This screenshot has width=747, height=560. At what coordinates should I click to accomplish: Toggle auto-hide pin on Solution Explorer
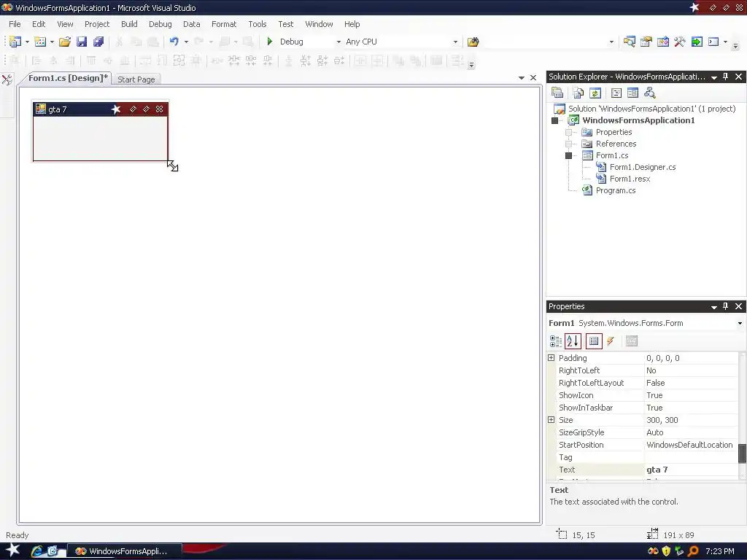click(726, 77)
